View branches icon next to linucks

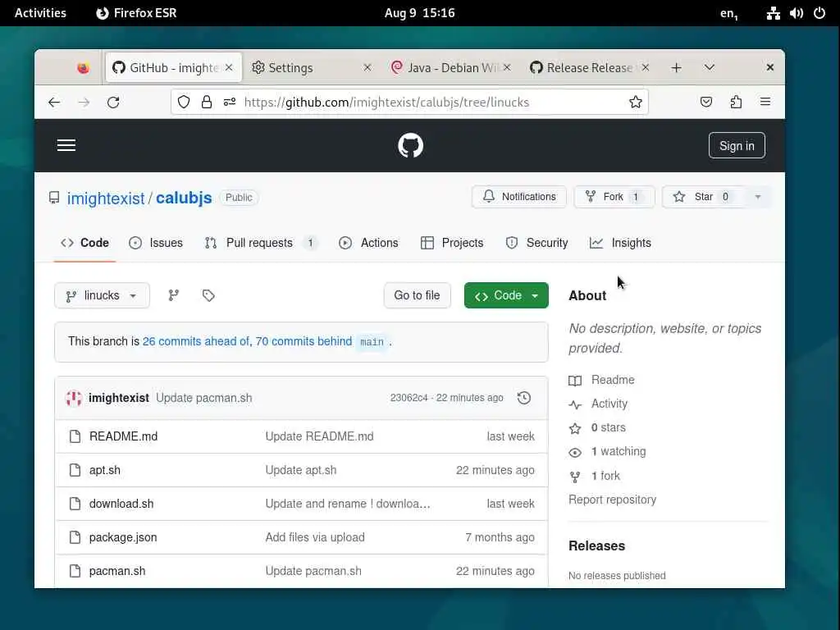174,295
